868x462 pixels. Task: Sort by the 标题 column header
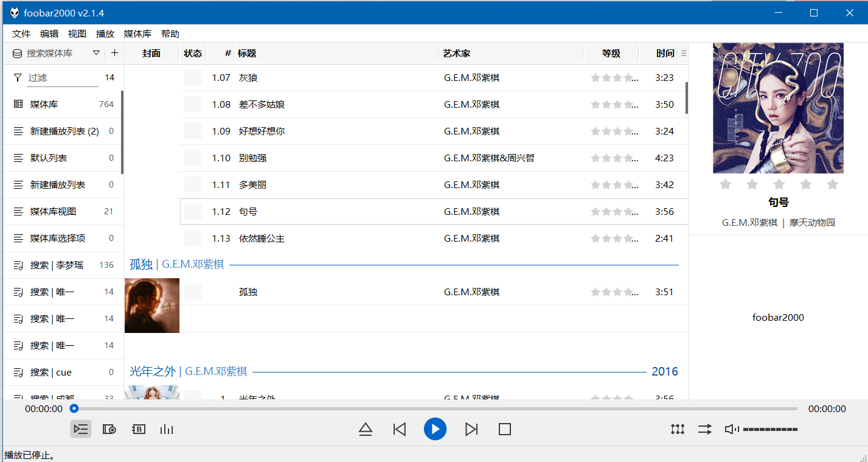coord(336,54)
